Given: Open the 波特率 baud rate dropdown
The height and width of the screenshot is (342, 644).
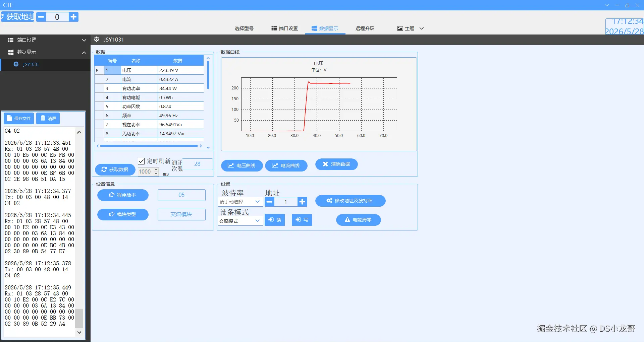Looking at the screenshot, I should pyautogui.click(x=240, y=202).
